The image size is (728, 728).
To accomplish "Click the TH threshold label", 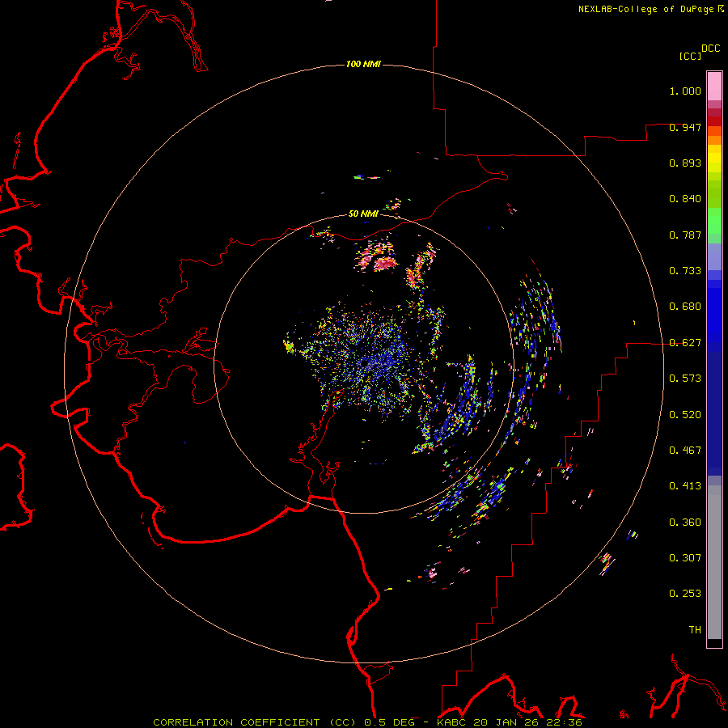I will 695,630.
